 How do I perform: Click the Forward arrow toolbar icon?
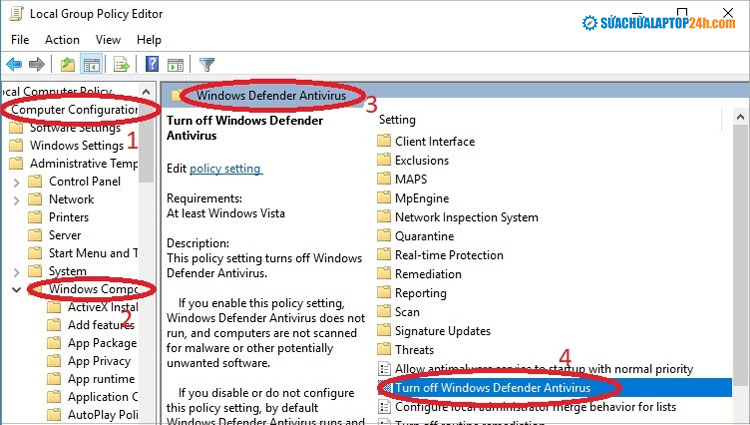(x=38, y=65)
